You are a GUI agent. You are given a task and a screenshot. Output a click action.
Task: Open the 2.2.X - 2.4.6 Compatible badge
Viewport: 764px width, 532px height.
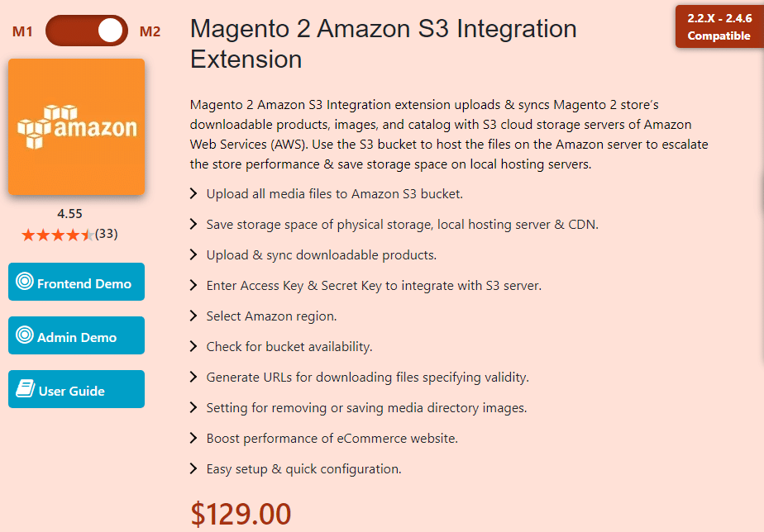(x=719, y=27)
